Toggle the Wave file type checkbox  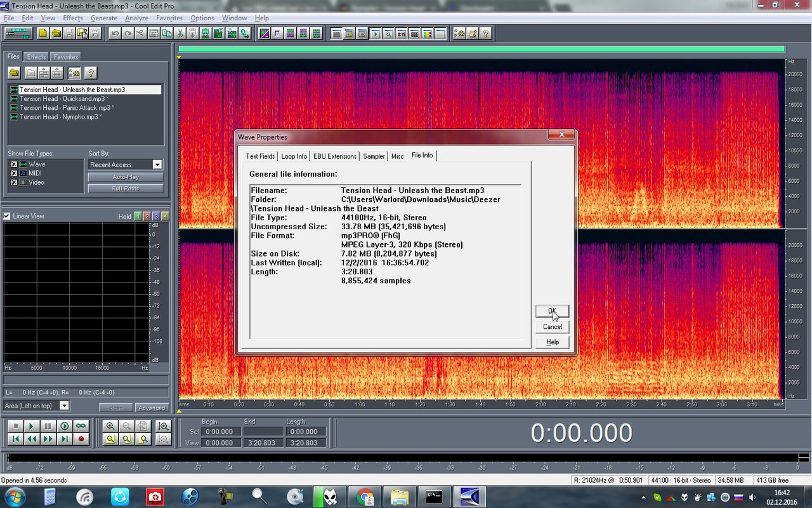pos(14,164)
